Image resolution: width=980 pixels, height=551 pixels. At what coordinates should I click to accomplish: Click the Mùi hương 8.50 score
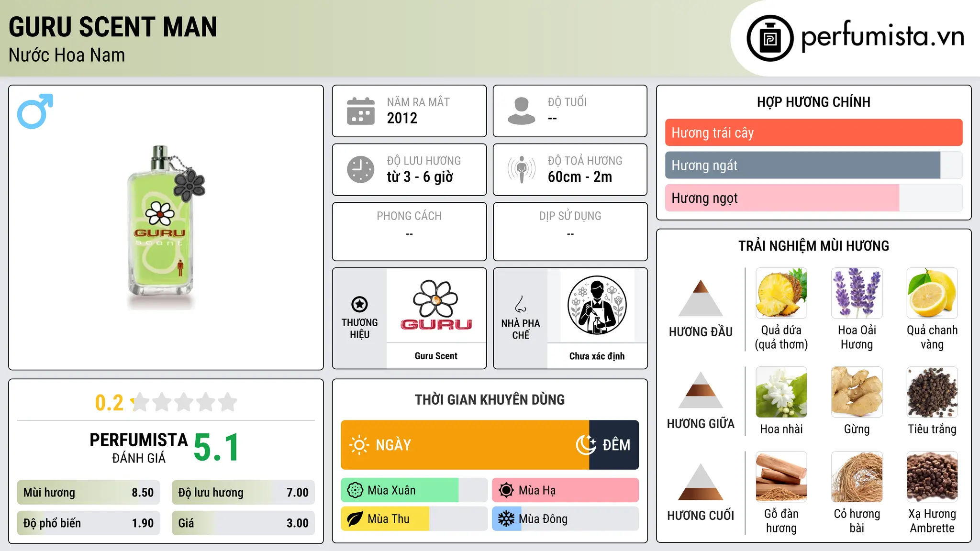(x=89, y=493)
